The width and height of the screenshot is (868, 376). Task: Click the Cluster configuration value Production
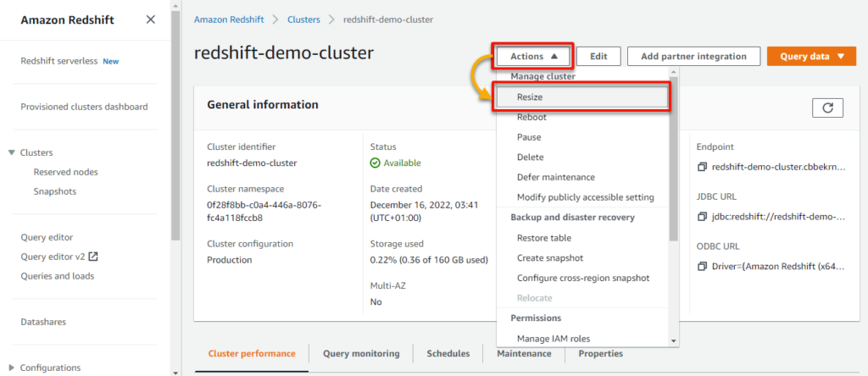[229, 260]
